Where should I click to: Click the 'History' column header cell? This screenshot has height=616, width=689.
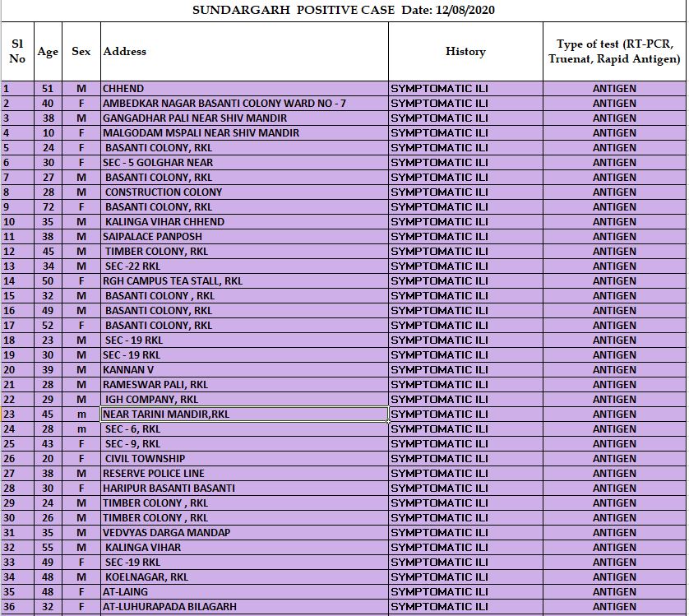[465, 51]
